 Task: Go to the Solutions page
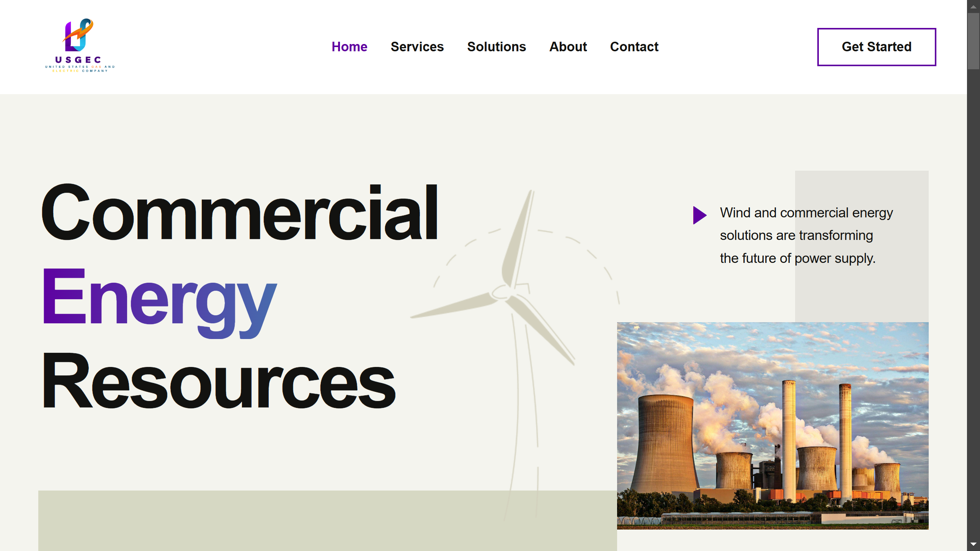click(x=496, y=47)
